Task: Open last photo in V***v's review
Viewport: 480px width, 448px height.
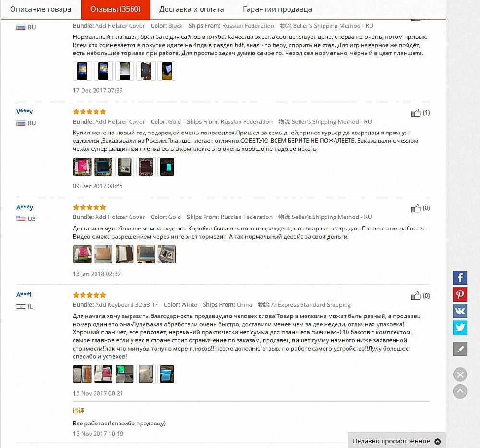Action: tap(167, 167)
